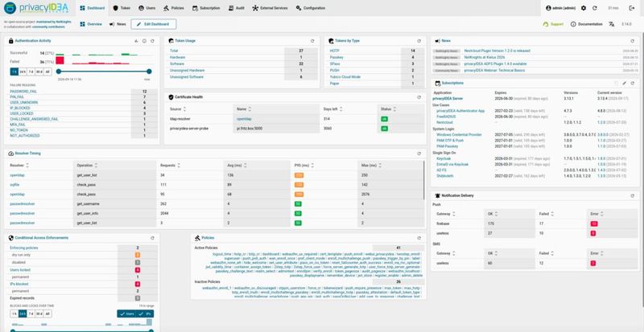Sort Push gateways by Failed column
644x332 pixels.
(547, 214)
